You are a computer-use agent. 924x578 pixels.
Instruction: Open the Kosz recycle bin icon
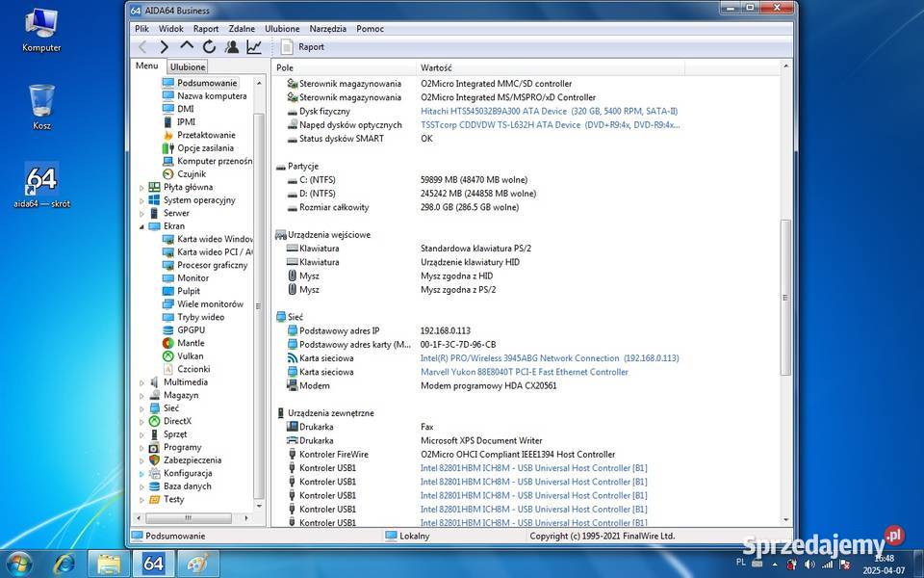(41, 105)
